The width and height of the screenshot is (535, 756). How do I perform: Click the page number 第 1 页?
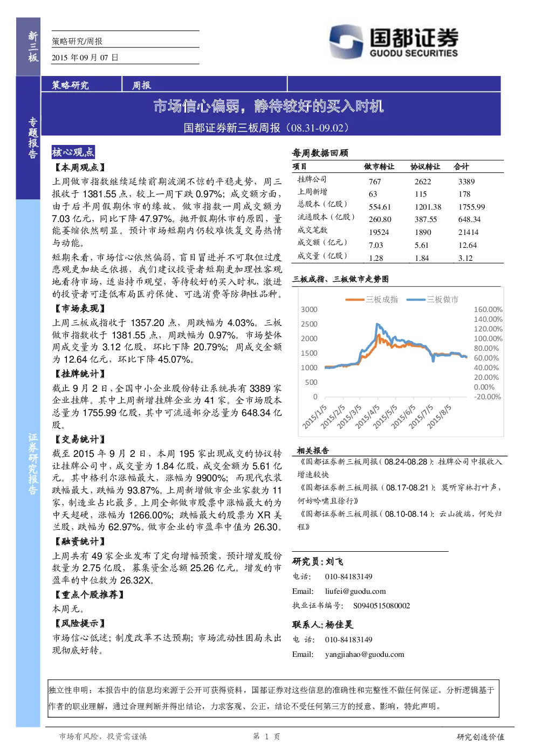[x=266, y=736]
